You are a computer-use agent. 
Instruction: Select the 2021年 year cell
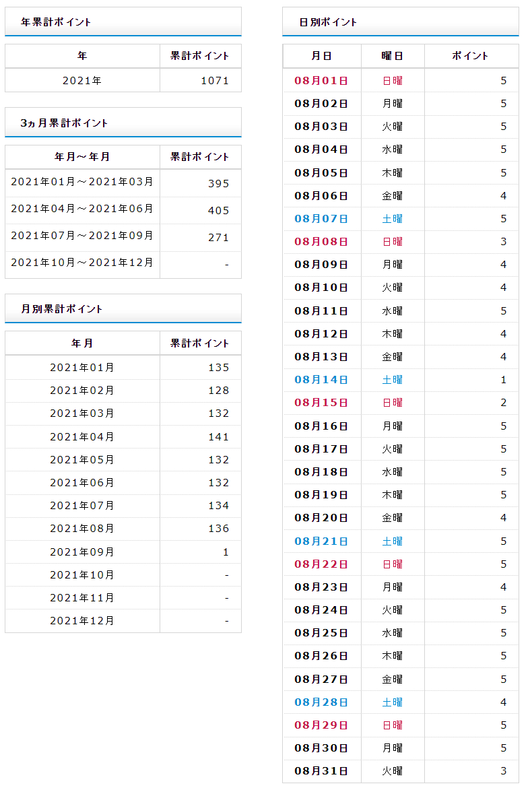click(x=82, y=81)
